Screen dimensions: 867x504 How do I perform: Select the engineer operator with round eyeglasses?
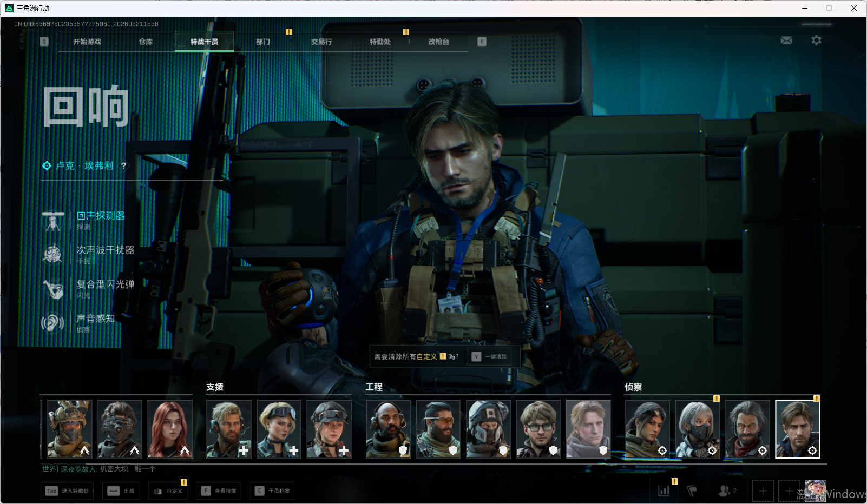[538, 429]
